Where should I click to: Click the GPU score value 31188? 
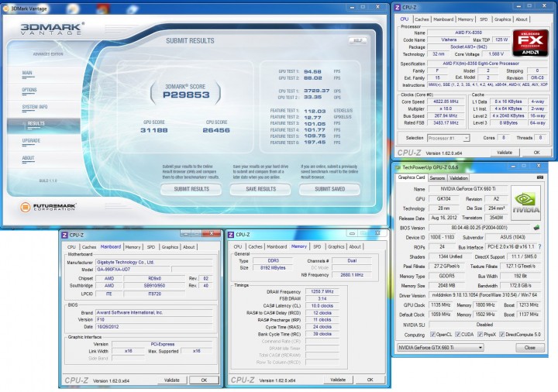click(x=153, y=130)
